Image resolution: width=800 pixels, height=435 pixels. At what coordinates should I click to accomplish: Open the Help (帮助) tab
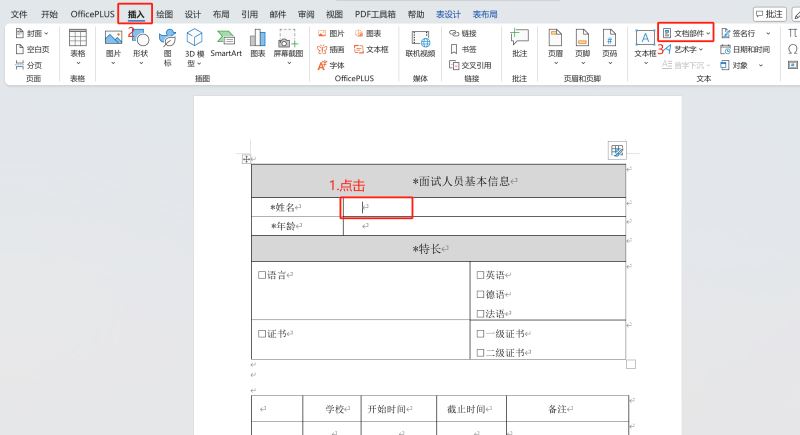pyautogui.click(x=416, y=14)
